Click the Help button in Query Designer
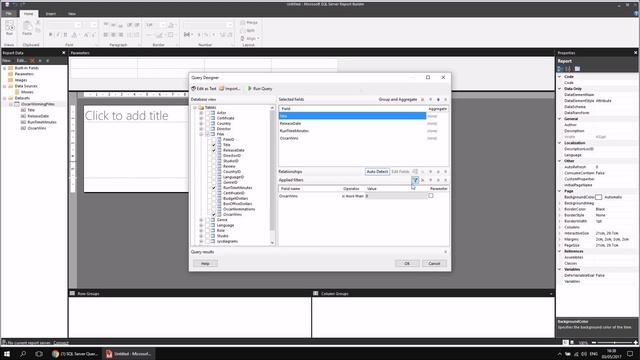This screenshot has height=360, width=640. point(205,263)
